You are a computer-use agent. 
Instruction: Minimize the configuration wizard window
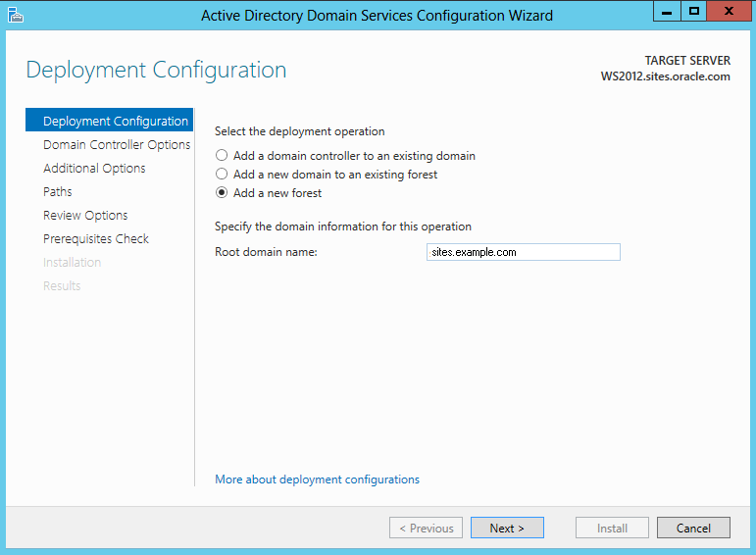(x=667, y=12)
